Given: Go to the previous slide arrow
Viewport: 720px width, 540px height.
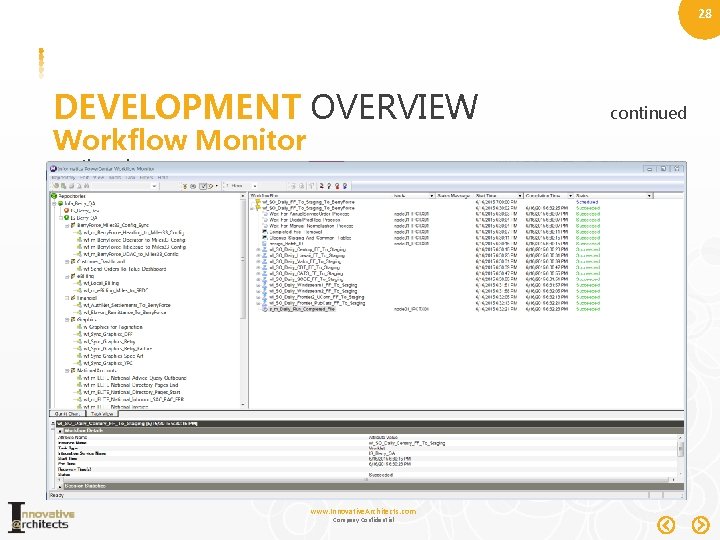Looking at the screenshot, I should 666,524.
